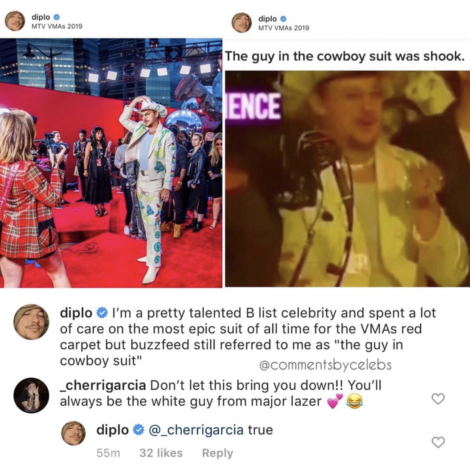The height and width of the screenshot is (476, 470).
Task: Open the @_cherrigarcia mention link
Action: tap(196, 430)
